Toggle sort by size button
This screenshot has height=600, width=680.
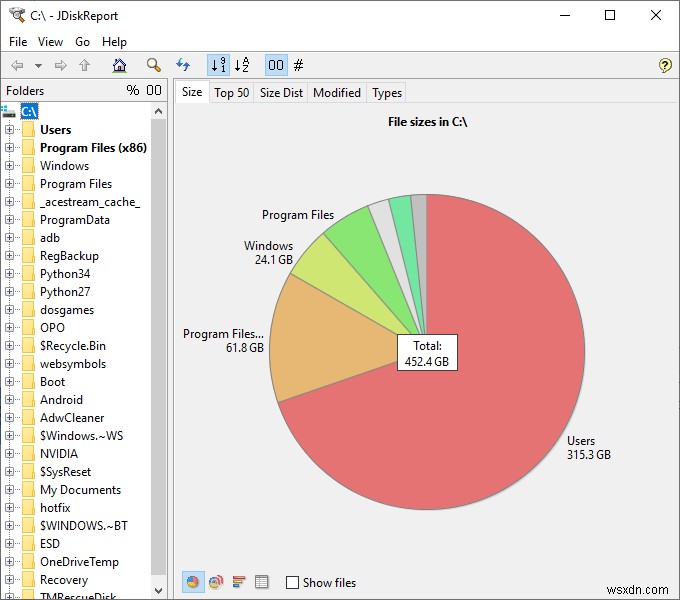pos(218,65)
